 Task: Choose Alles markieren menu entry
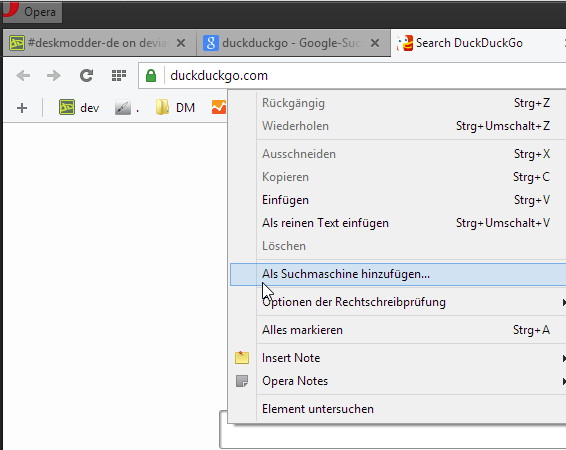398,330
